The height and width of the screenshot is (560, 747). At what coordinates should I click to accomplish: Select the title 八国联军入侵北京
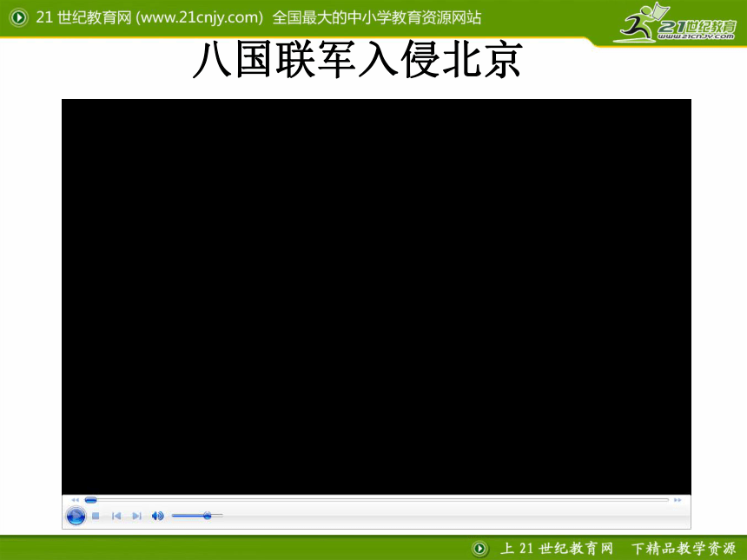click(358, 60)
